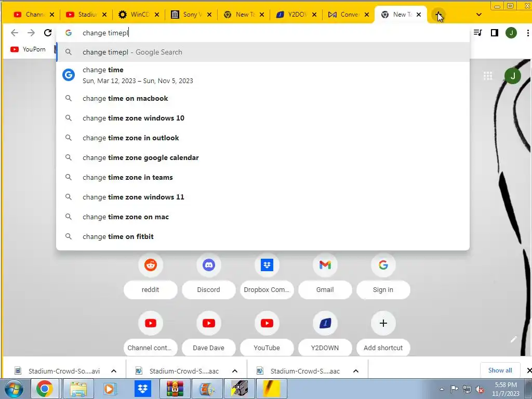Open the Chrome profile avatar J in the toolbar

pyautogui.click(x=511, y=33)
